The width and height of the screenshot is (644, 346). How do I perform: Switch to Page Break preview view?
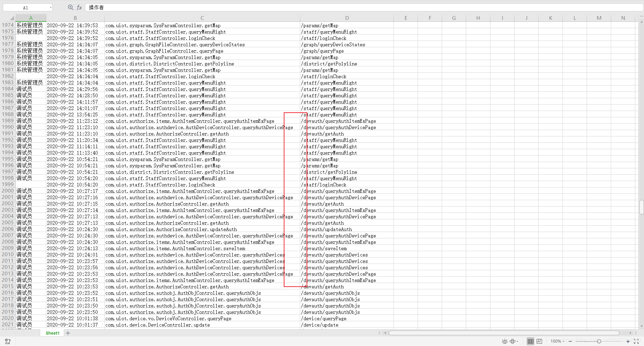pyautogui.click(x=539, y=341)
